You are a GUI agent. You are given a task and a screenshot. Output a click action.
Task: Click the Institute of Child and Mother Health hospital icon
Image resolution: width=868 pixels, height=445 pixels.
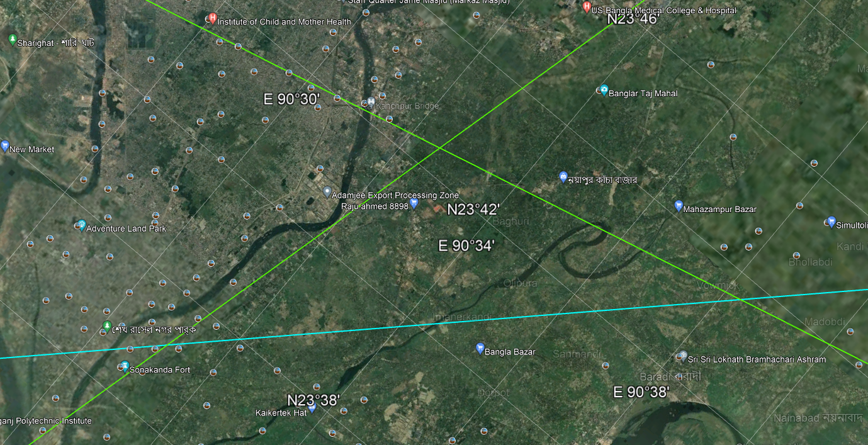(213, 19)
